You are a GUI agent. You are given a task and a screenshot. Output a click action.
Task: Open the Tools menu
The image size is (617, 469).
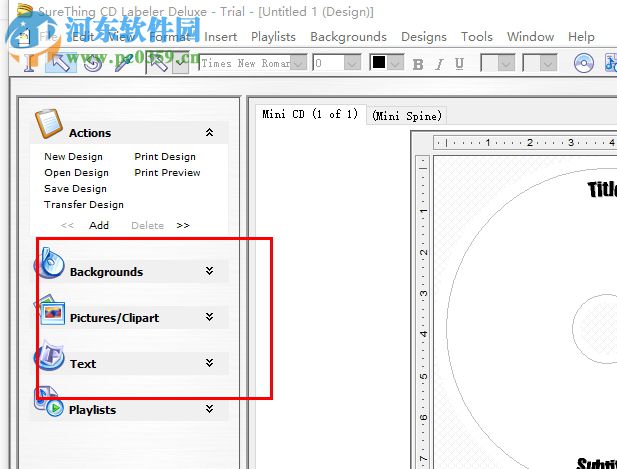pos(477,37)
